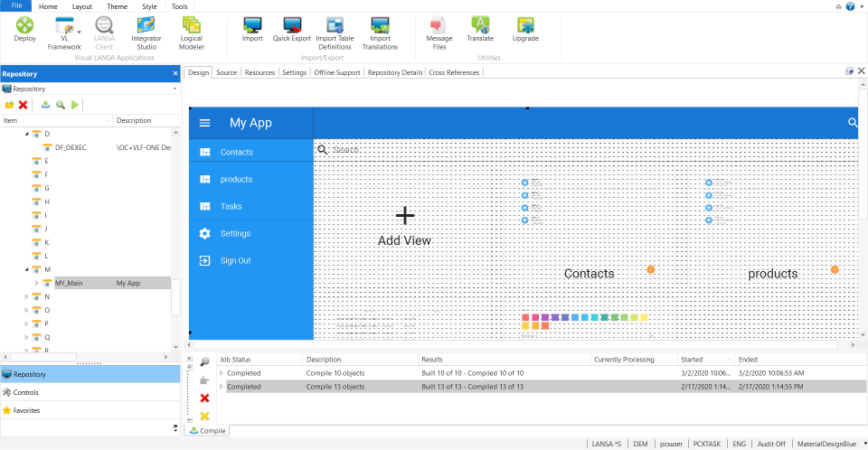The width and height of the screenshot is (868, 450).
Task: Click the magnifier find icon in Repository toolbar
Action: (x=61, y=105)
